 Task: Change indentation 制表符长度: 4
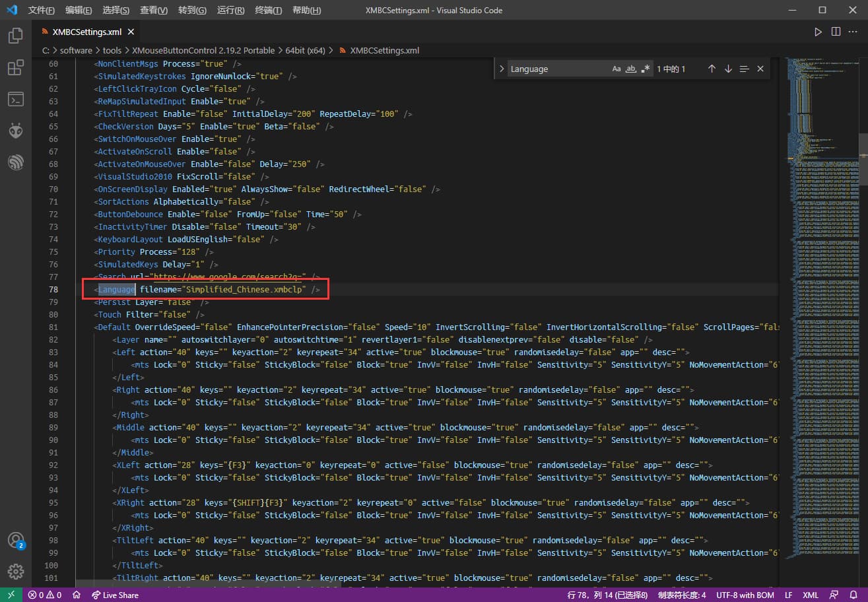tap(682, 595)
